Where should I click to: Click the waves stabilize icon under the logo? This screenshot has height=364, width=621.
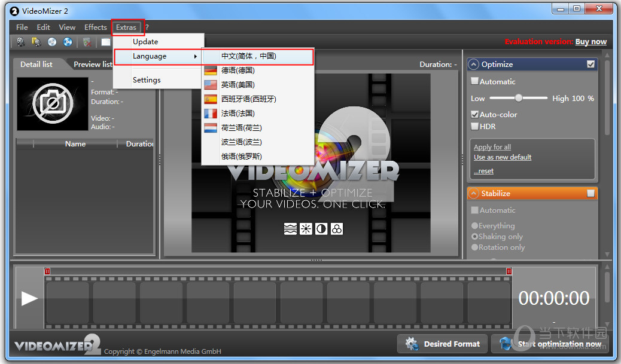point(290,229)
